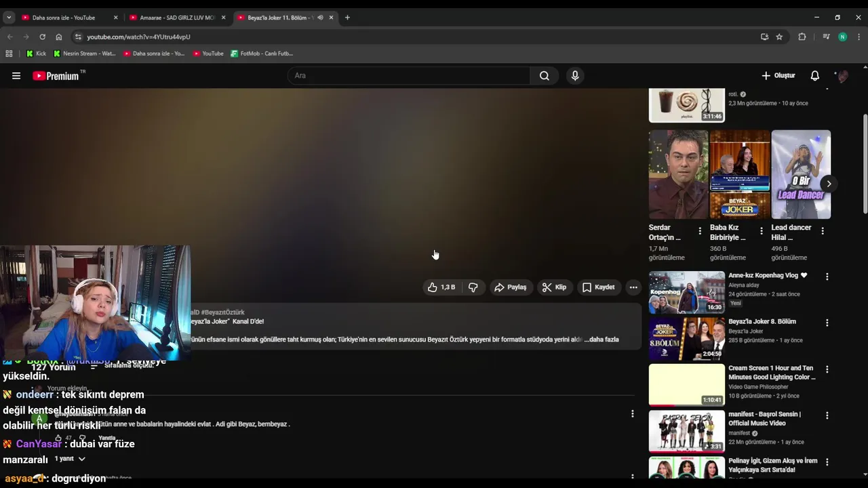Go back in browser history

pyautogui.click(x=9, y=37)
